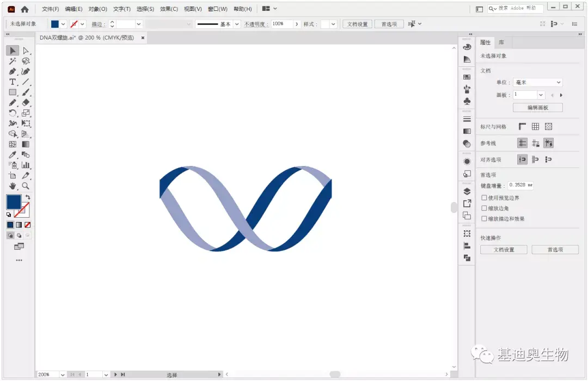Viewport: 588px width, 381px height.
Task: Toggle smart guides button
Action: point(549,143)
